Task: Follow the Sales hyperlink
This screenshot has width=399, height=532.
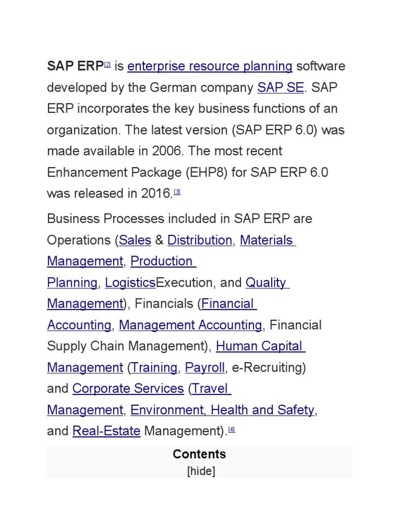Action: (135, 240)
